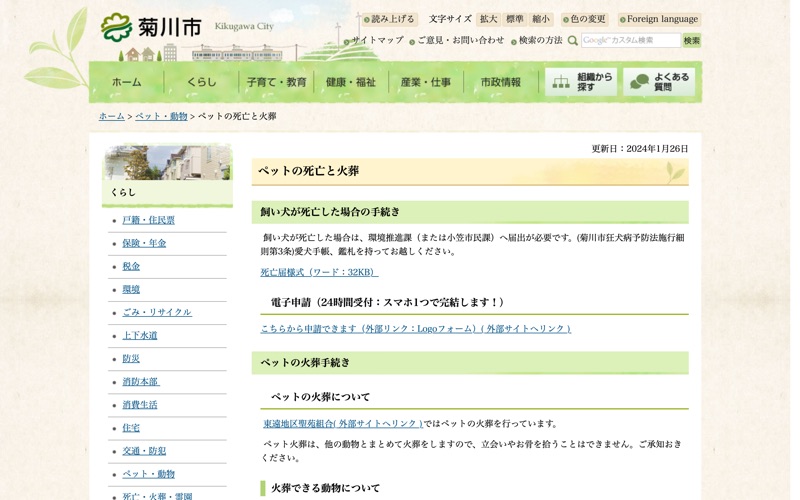800x500 pixels.
Task: Open 防災 in the sidebar
Action: [x=131, y=359]
